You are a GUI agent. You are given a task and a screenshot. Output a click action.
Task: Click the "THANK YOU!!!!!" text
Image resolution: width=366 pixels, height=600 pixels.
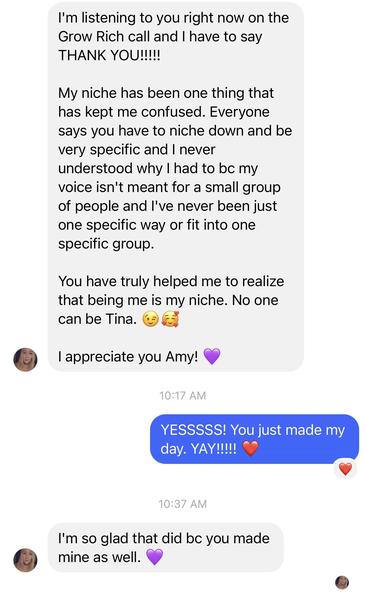pos(109,55)
